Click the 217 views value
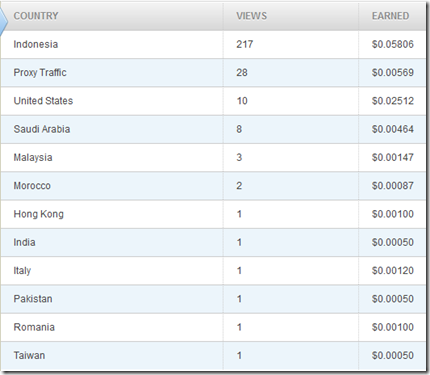 245,44
